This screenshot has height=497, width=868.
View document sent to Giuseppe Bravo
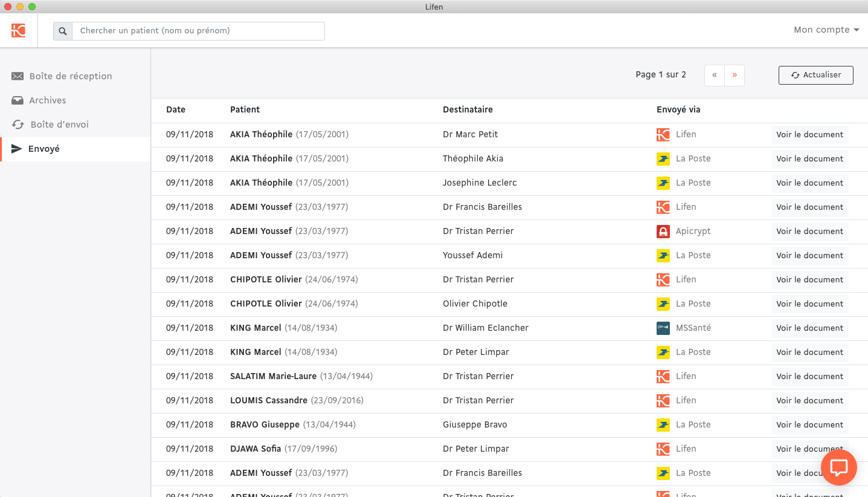point(810,425)
